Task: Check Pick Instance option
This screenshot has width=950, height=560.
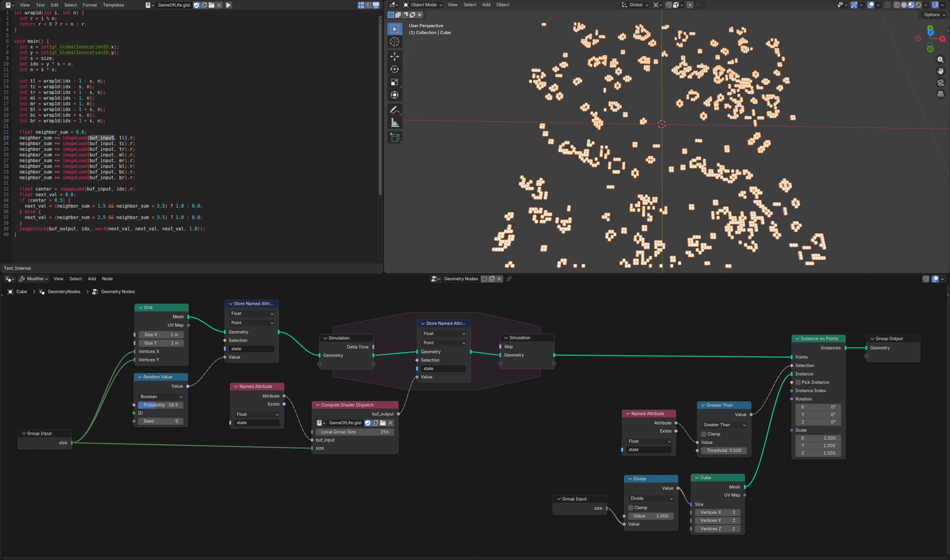Action: coord(798,382)
